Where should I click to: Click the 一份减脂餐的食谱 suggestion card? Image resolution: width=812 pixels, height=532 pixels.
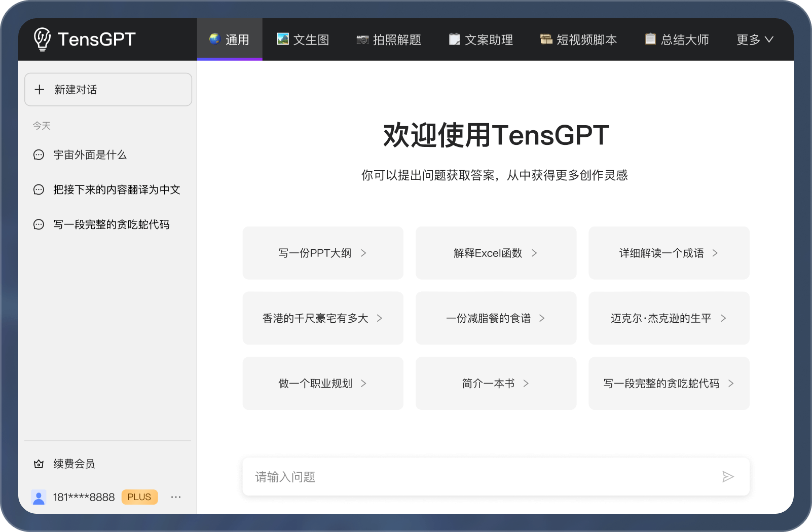pos(496,318)
